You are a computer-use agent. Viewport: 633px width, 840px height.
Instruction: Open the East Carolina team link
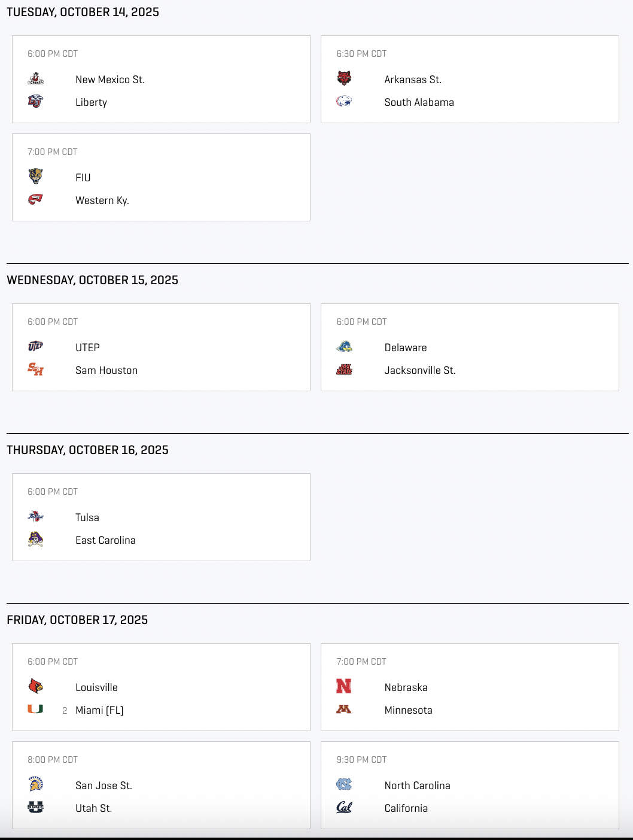[105, 540]
